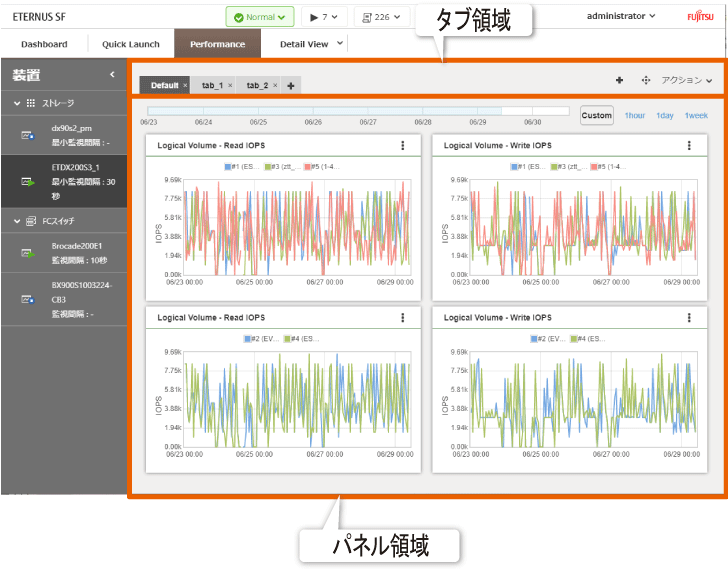Select device dx90s2_pm
Viewport: 728px width, 572px height.
pos(64,135)
